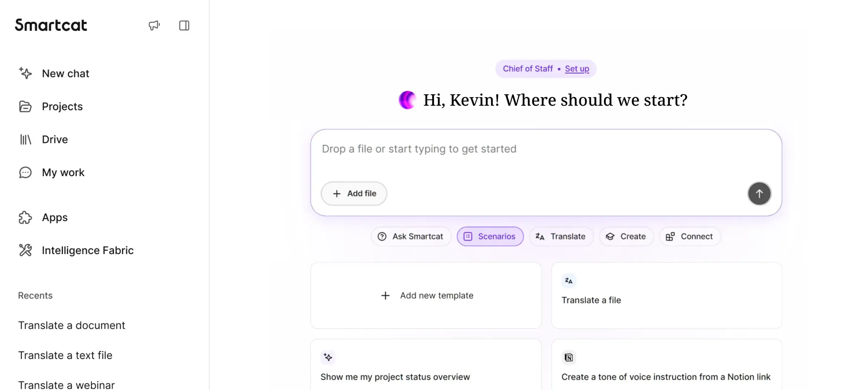Click the Apps puzzle piece icon

pos(25,217)
